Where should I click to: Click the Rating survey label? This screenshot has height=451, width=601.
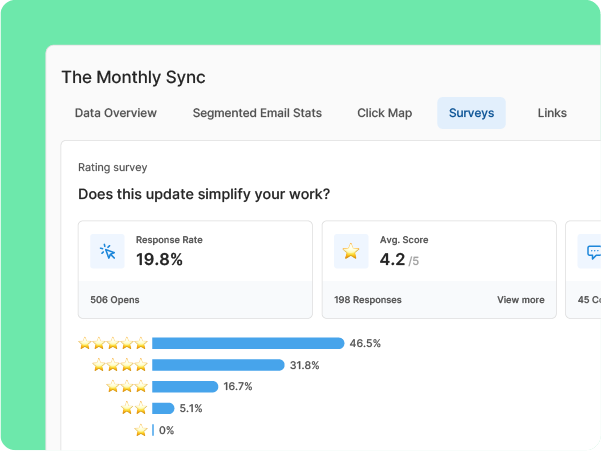pos(113,167)
